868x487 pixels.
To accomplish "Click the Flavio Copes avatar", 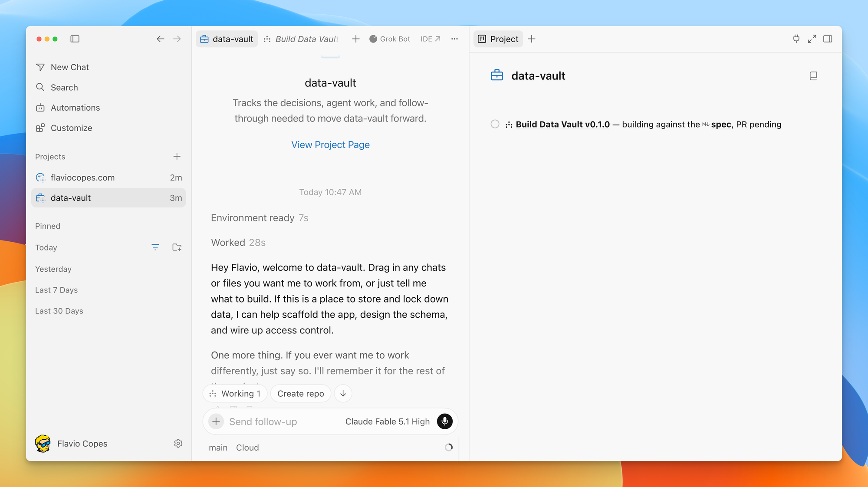I will click(x=43, y=443).
